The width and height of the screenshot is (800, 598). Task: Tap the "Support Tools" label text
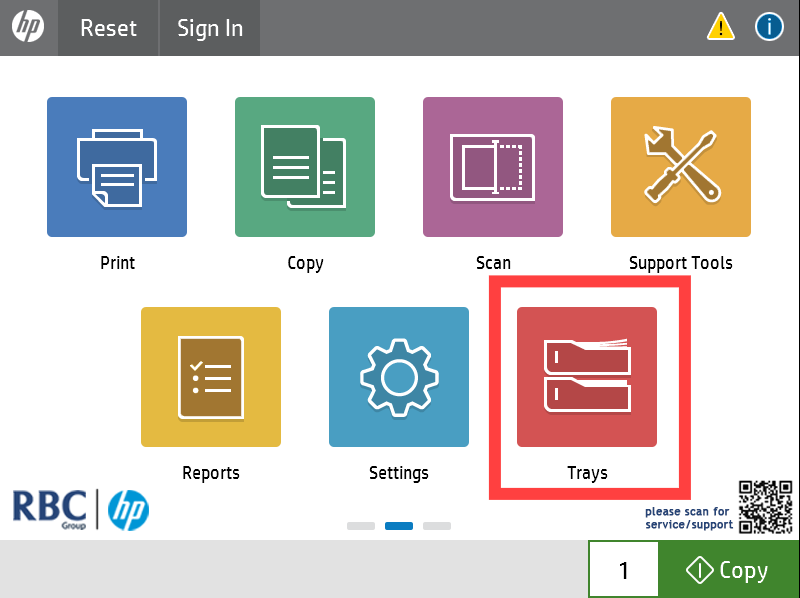tap(681, 263)
